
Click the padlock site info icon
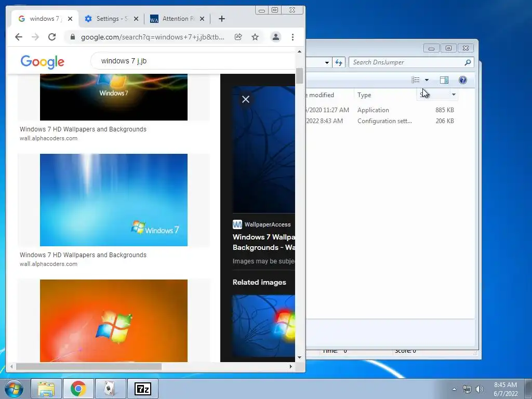[72, 37]
